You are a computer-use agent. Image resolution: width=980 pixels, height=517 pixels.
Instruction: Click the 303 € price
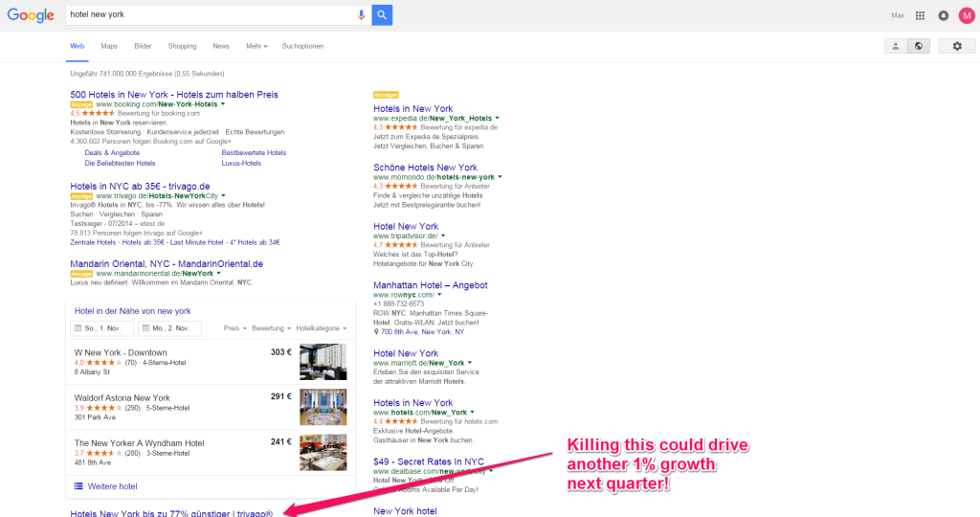[x=280, y=352]
